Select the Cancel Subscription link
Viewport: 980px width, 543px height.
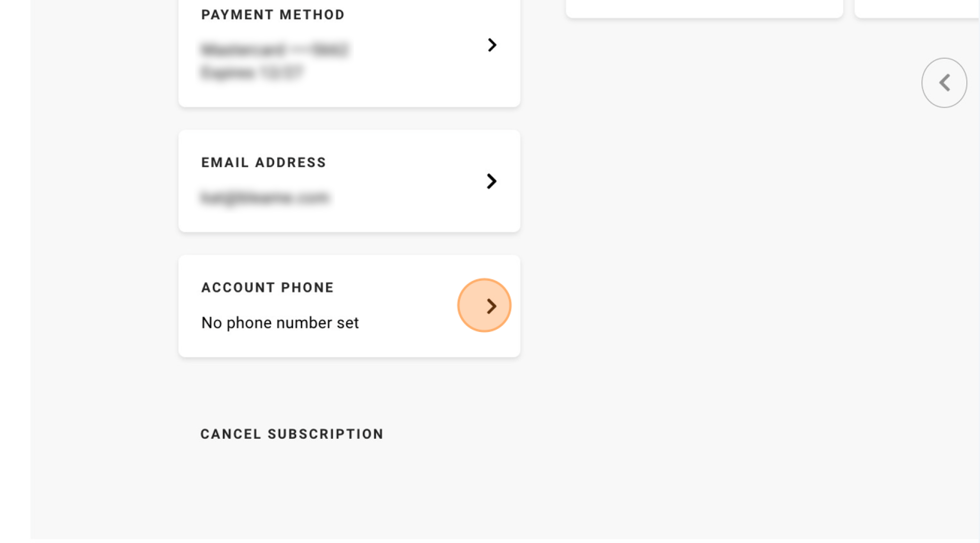pos(292,434)
